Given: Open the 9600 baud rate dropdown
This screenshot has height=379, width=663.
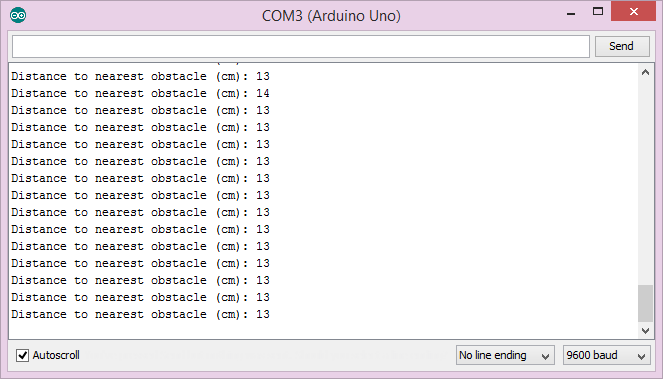Looking at the screenshot, I should point(606,355).
